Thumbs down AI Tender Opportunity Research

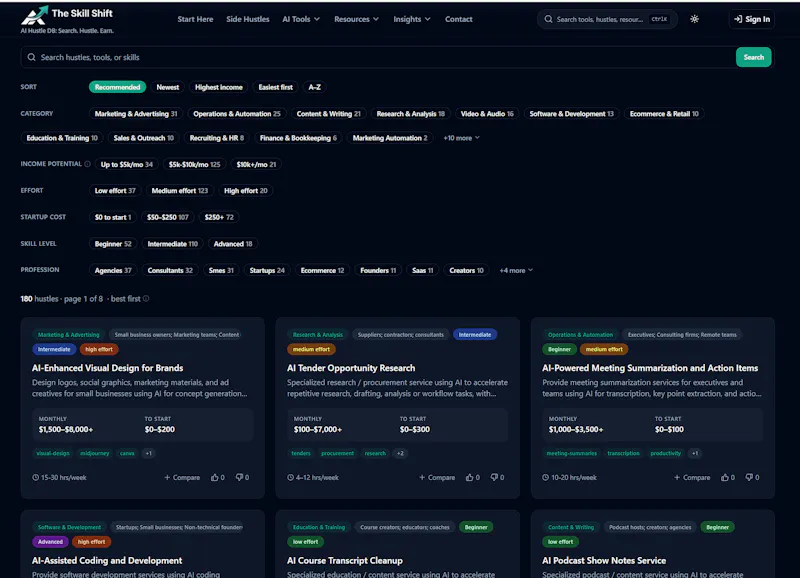(494, 478)
